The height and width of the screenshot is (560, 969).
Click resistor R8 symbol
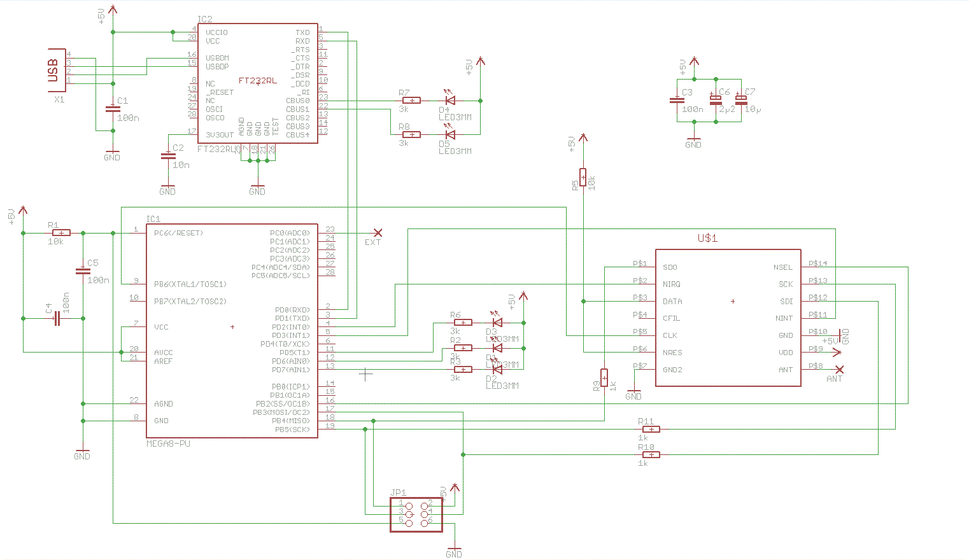pyautogui.click(x=412, y=134)
